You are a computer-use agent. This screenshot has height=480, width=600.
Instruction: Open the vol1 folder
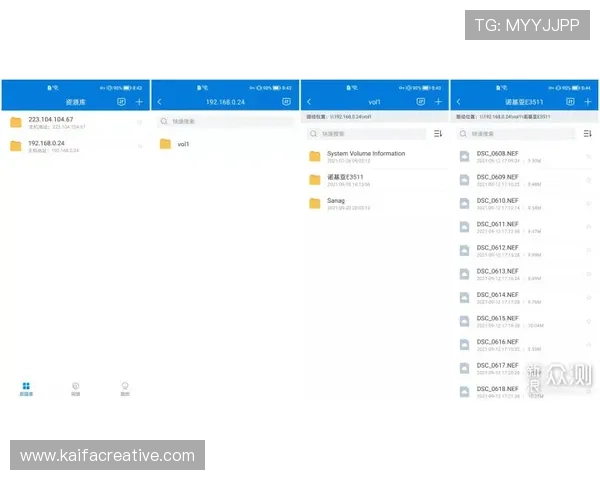[225, 144]
